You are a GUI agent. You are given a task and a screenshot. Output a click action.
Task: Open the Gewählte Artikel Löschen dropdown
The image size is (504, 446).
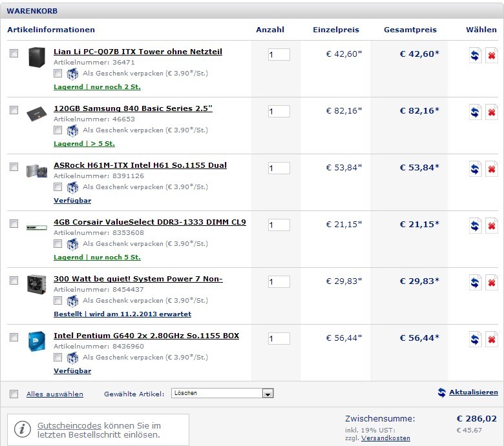coord(222,393)
